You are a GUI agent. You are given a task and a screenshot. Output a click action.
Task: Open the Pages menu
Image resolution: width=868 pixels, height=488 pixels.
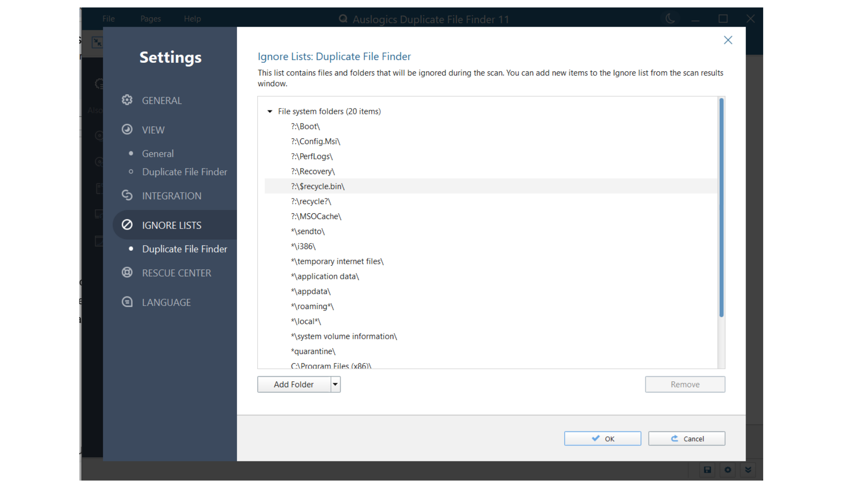coord(151,19)
